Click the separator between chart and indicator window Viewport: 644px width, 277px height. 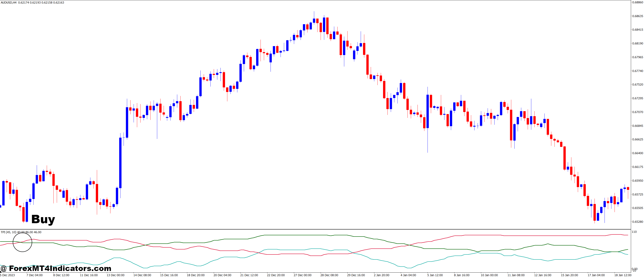coord(315,229)
